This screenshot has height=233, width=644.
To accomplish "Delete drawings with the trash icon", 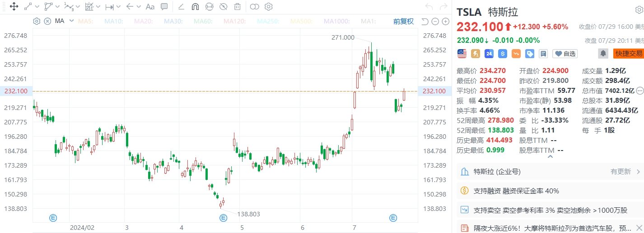I will [238, 7].
